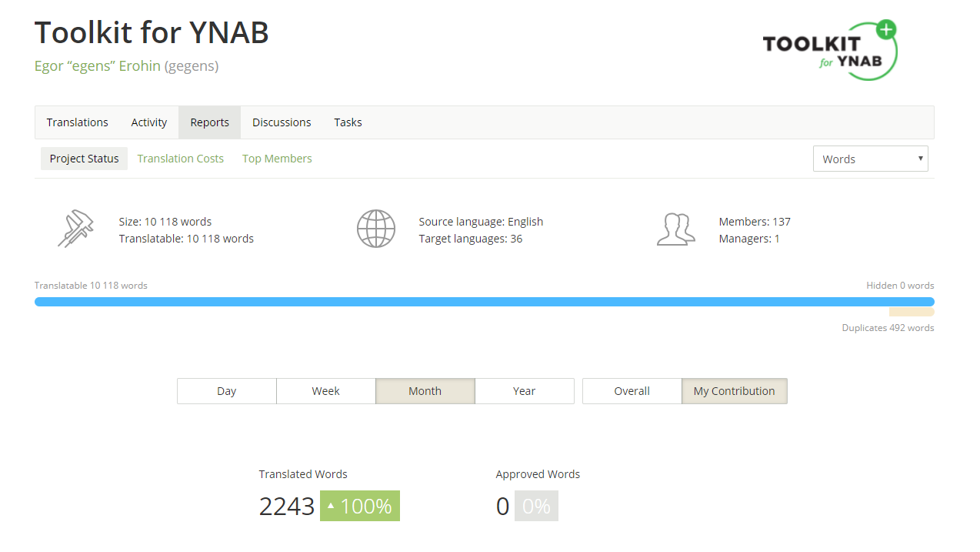Click the 'Managers: 1' text
The width and height of the screenshot is (980, 552).
coord(749,239)
